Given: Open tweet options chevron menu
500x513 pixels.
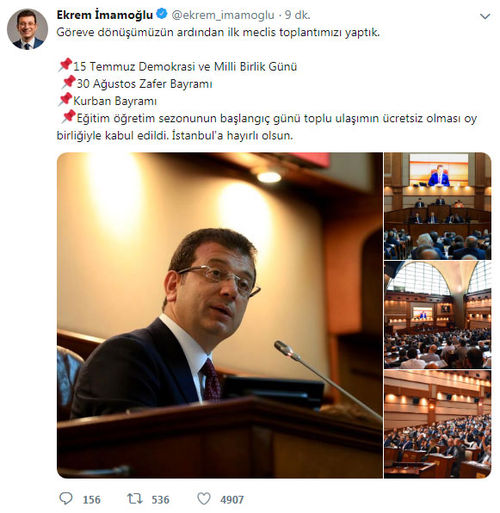Looking at the screenshot, I should pos(485,16).
